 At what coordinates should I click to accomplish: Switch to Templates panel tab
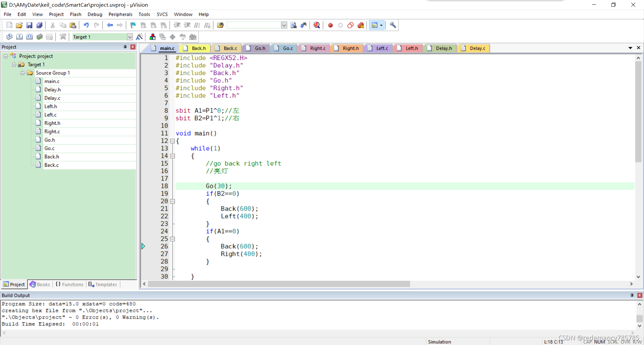tap(103, 284)
